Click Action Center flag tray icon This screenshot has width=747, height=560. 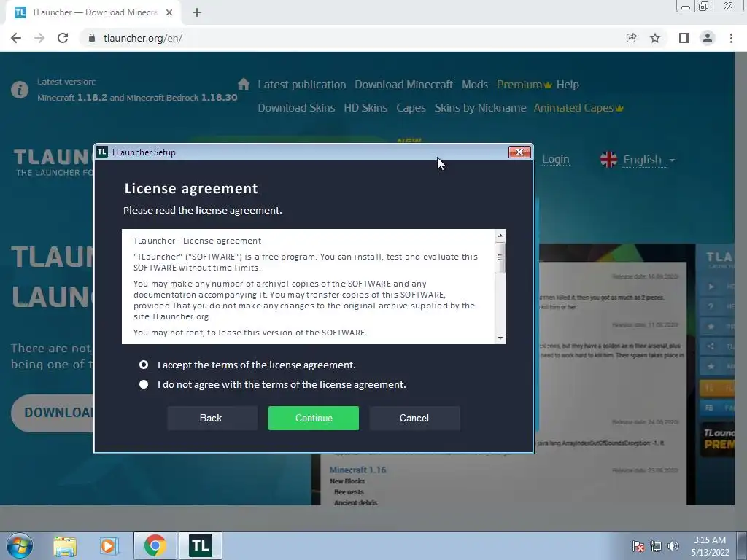click(x=638, y=546)
